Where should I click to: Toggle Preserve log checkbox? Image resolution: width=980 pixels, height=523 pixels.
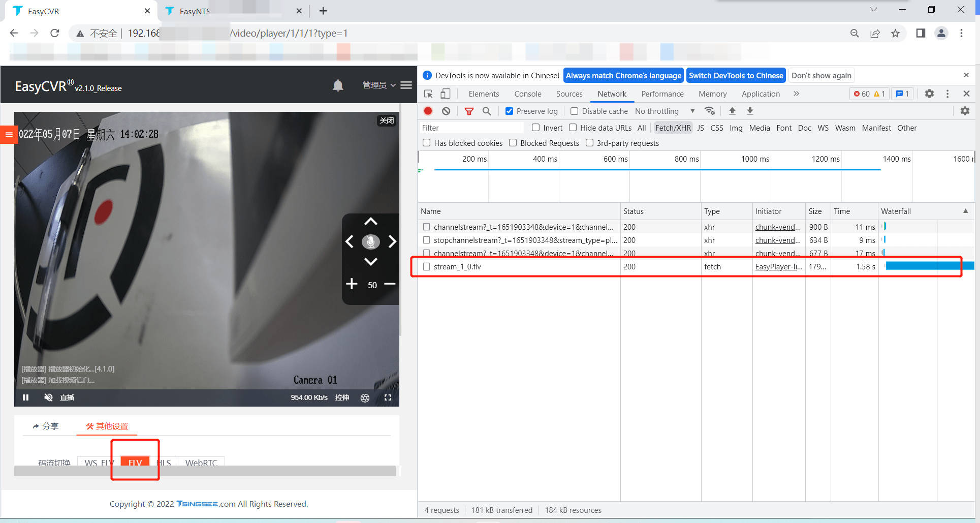509,111
